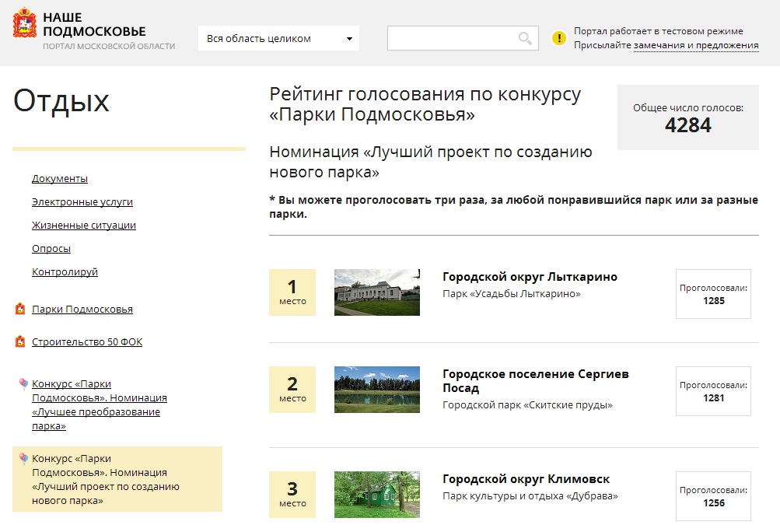Click the icon beside Строительство 50 ФОК

(20, 342)
